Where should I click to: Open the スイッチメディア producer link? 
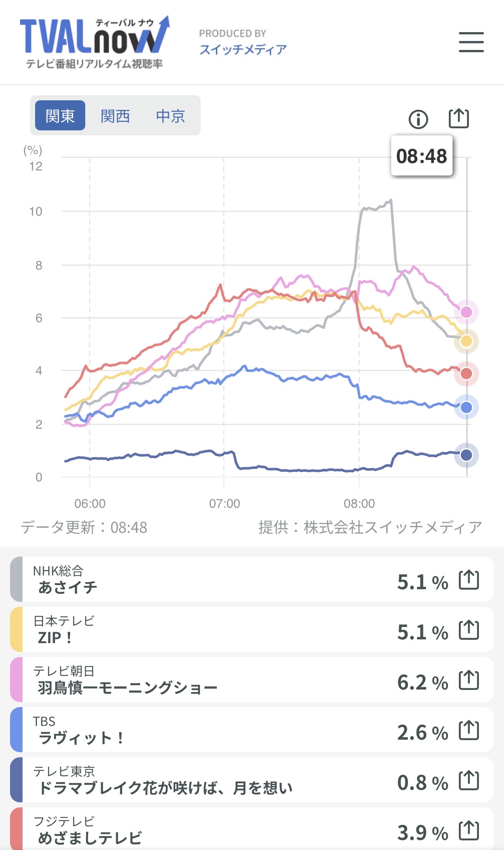(243, 50)
